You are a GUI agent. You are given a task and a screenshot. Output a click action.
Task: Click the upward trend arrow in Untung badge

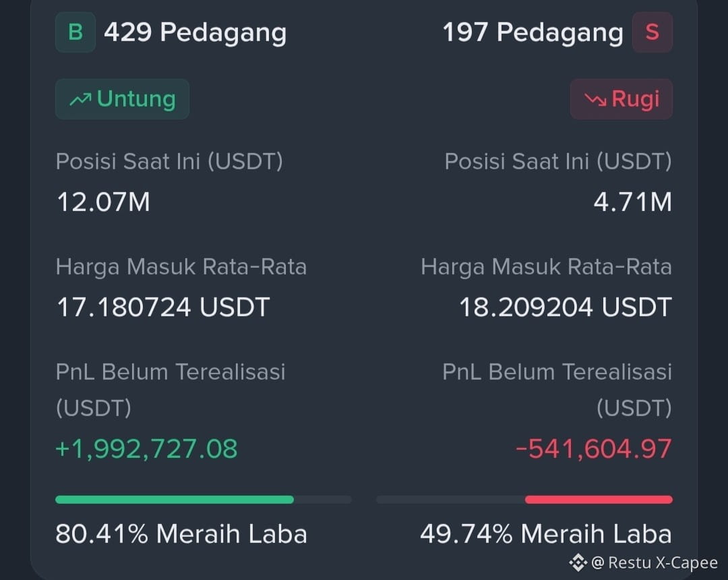pyautogui.click(x=80, y=99)
